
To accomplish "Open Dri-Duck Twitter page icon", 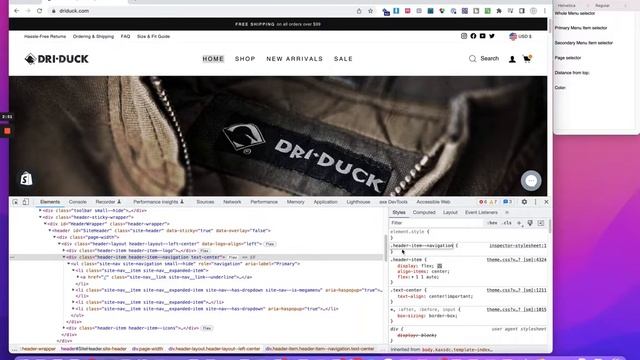I will point(492,36).
